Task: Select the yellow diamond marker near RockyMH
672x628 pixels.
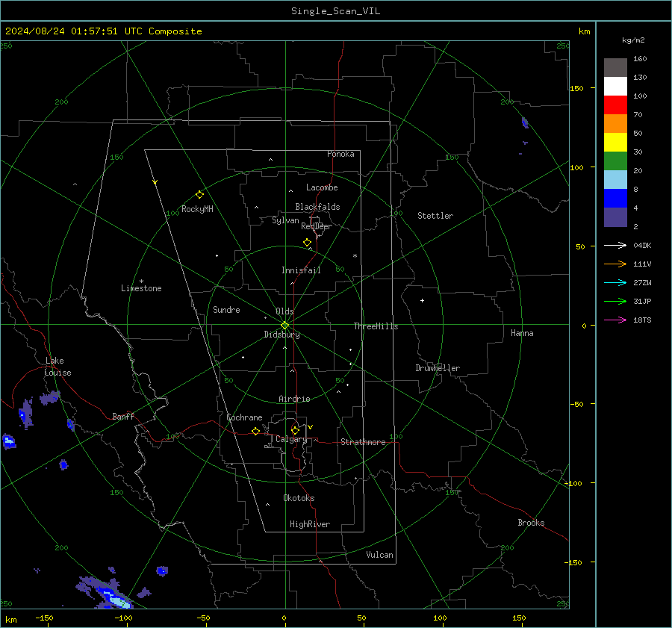Action: pos(199,195)
